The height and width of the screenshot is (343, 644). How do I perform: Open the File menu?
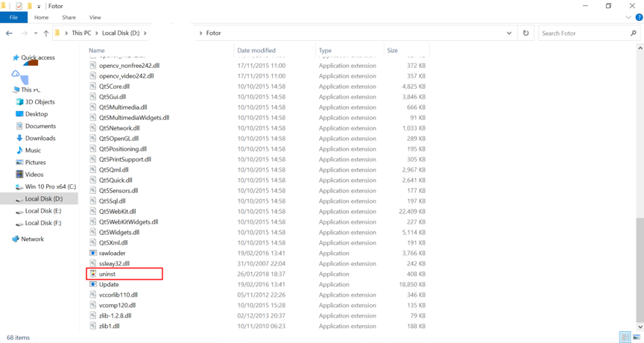pyautogui.click(x=13, y=17)
